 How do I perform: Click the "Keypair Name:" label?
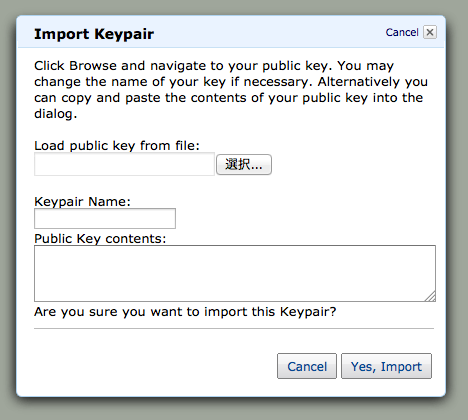tap(82, 202)
